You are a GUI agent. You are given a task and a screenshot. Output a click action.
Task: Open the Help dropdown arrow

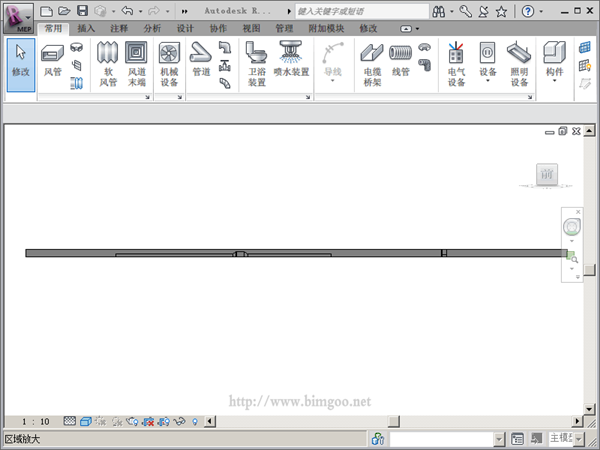pos(541,11)
